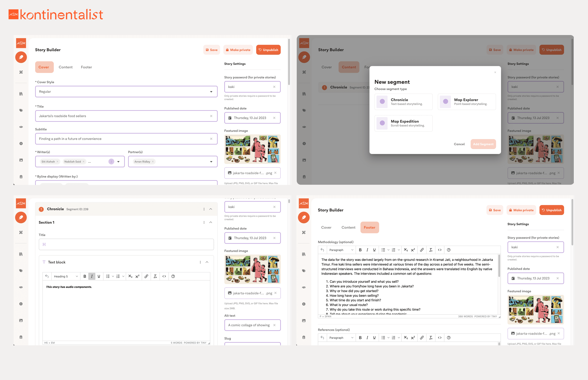This screenshot has width=588, height=380.
Task: Click numbered list icon in Methodology editor
Action: coord(394,250)
